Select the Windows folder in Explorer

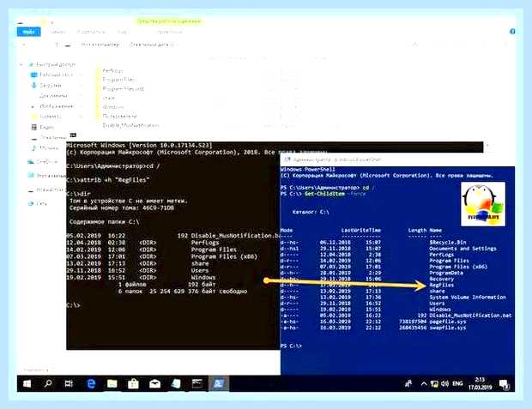(113, 107)
